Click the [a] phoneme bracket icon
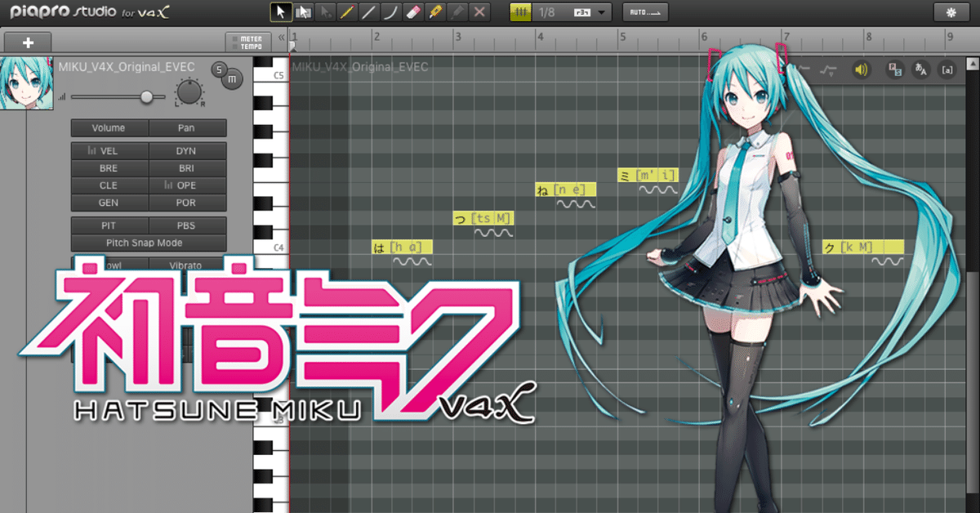The height and width of the screenshot is (513, 980). coord(947,69)
